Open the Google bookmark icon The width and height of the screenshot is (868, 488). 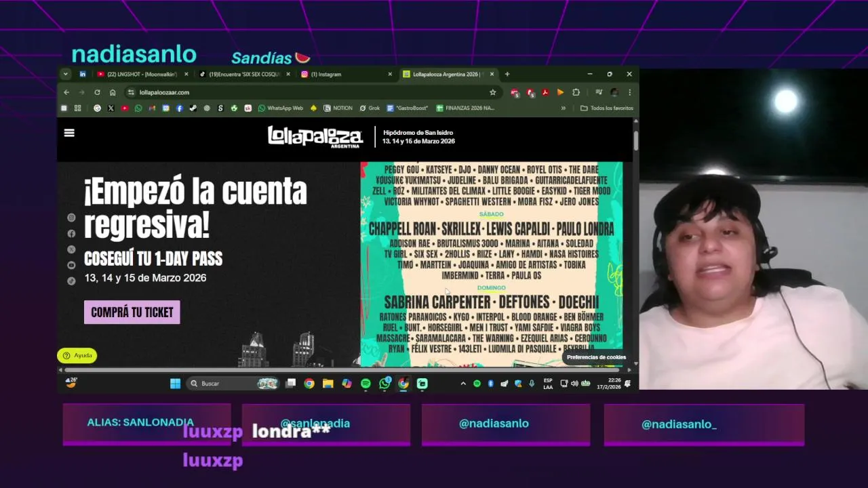[x=97, y=108]
